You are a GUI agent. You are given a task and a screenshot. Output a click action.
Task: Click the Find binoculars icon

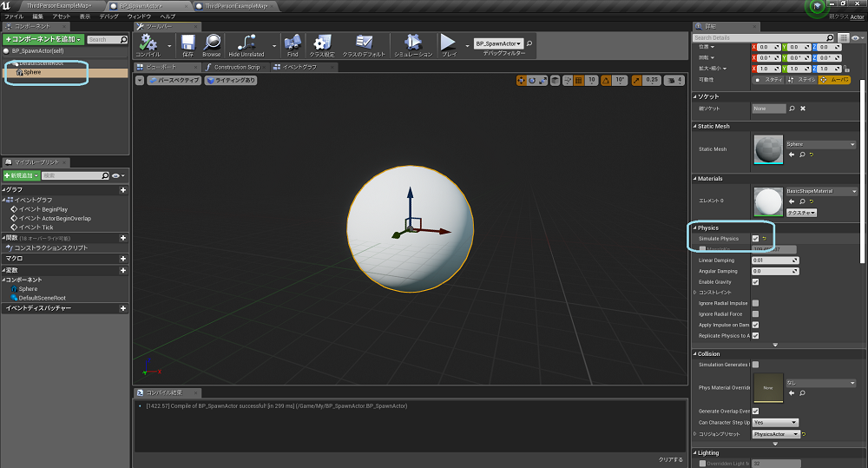(x=293, y=45)
